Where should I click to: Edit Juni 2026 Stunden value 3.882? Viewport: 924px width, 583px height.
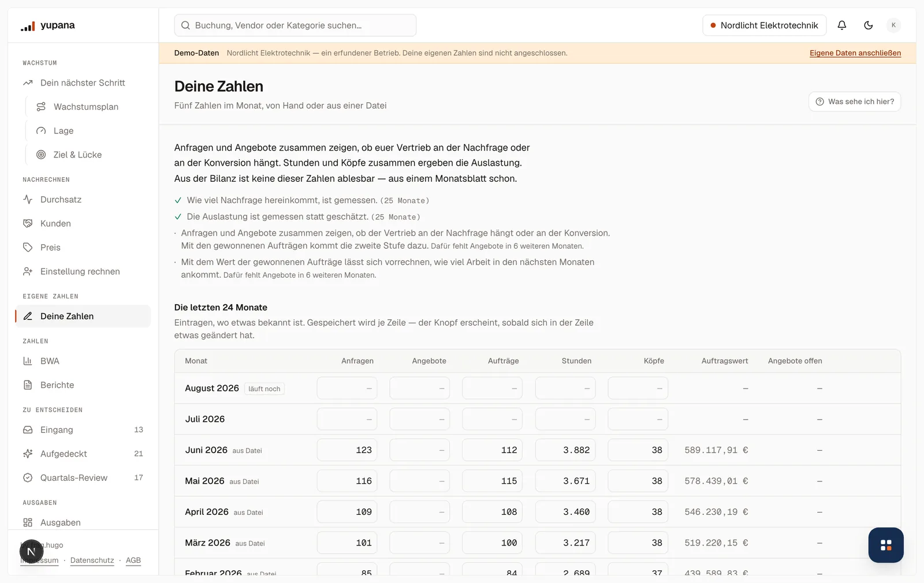coord(565,450)
